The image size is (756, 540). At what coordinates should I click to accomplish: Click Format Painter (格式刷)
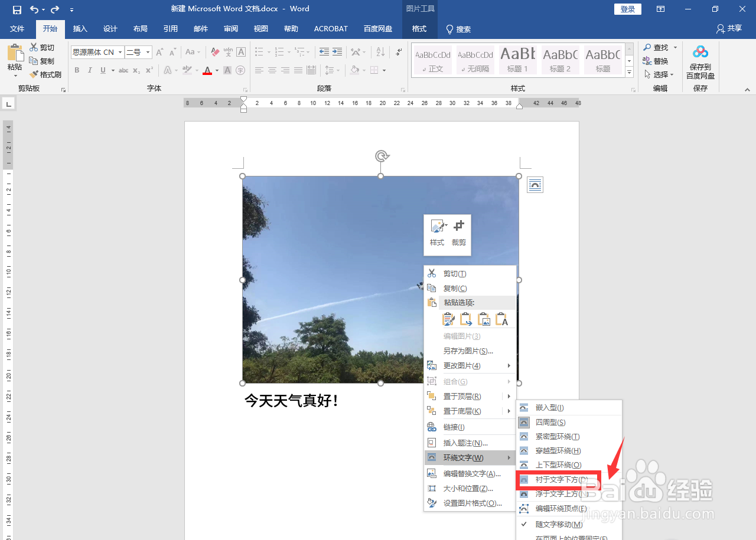(x=45, y=74)
